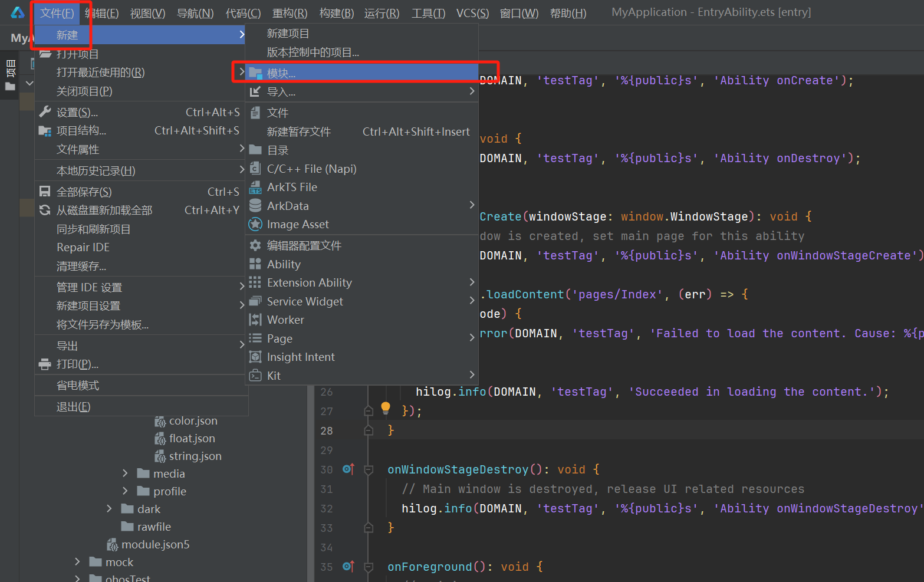
Task: Choose 版本控制中的项目...
Action: 361,52
